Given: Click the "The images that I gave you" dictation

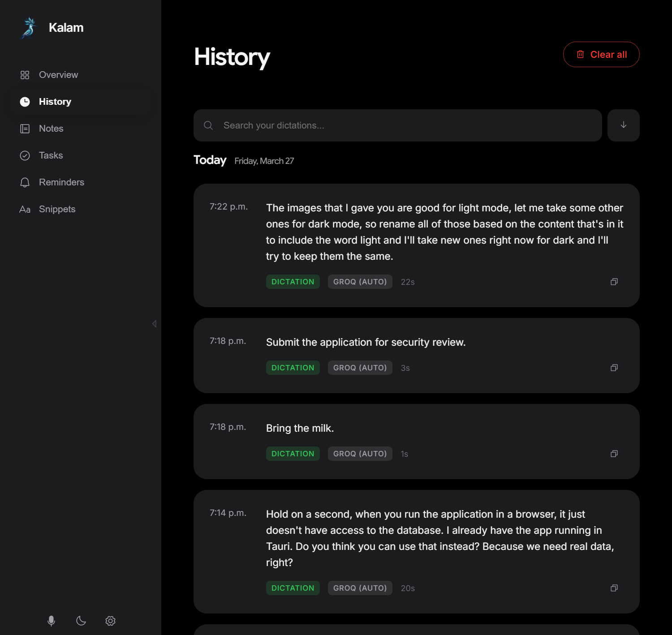Looking at the screenshot, I should coord(444,232).
